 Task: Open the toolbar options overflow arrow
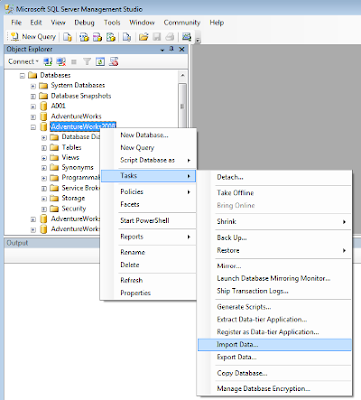pos(198,40)
